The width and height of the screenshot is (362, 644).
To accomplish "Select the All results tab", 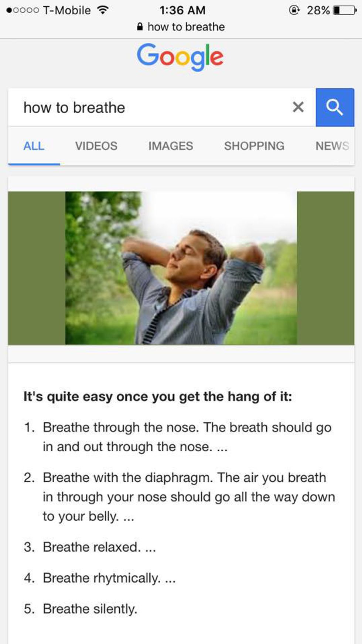I will coord(34,146).
